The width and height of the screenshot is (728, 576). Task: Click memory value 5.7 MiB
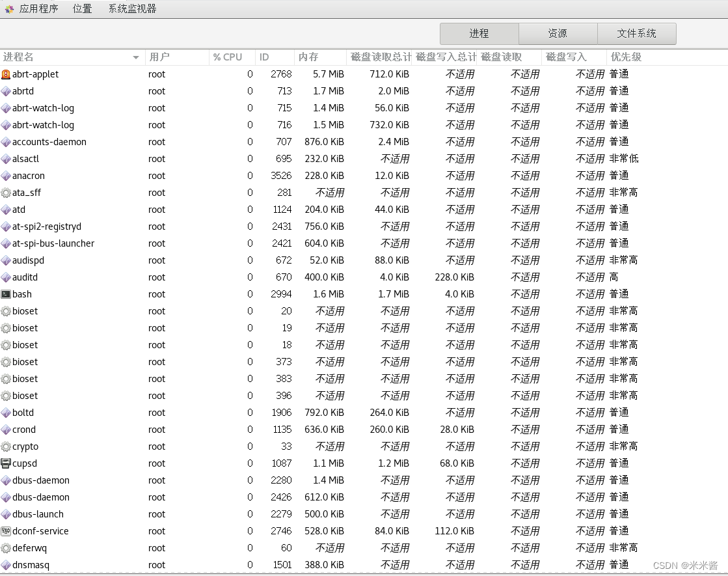329,74
